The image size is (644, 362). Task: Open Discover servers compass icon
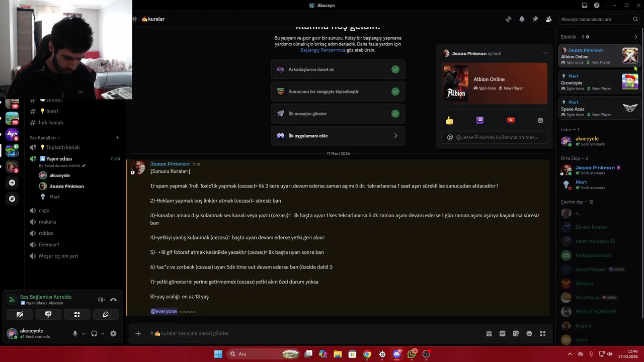click(12, 199)
